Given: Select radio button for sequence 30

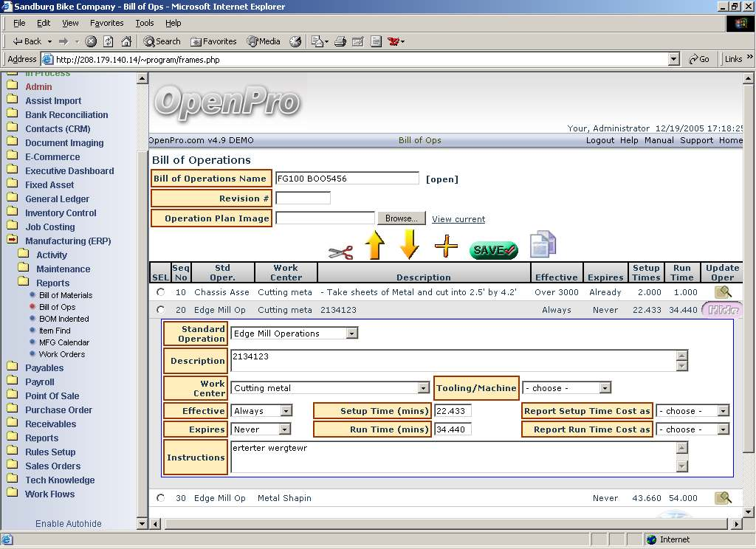Looking at the screenshot, I should [x=161, y=498].
